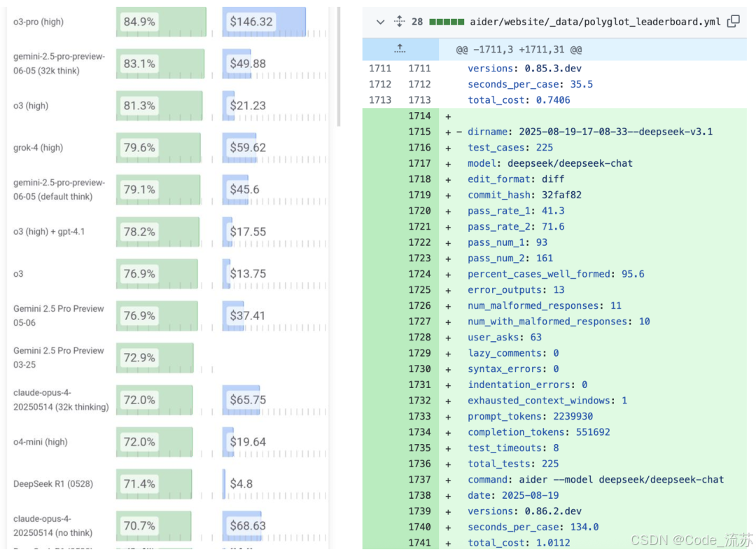Image resolution: width=756 pixels, height=552 pixels.
Task: Select the error_outputs: 13 line
Action: pyautogui.click(x=515, y=290)
